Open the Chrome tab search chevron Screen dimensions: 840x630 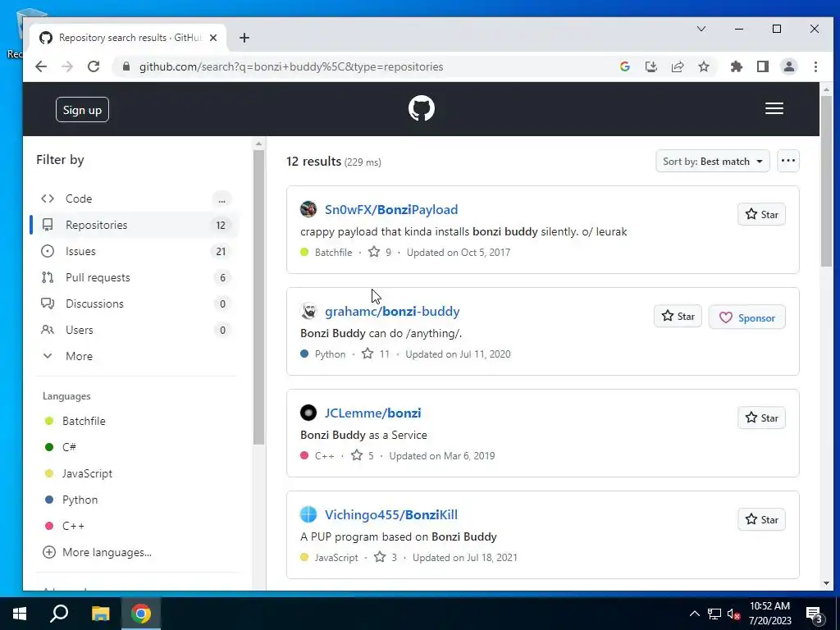[x=701, y=29]
